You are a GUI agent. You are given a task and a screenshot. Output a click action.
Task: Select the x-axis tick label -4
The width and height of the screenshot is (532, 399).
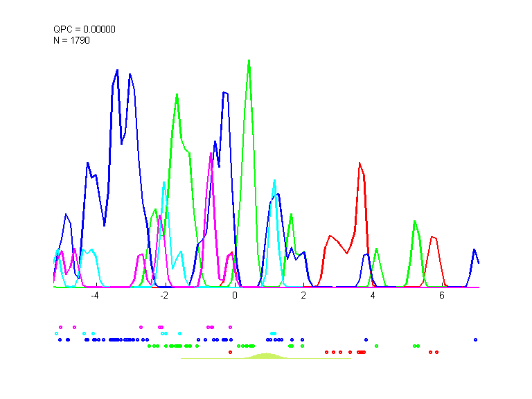click(94, 296)
